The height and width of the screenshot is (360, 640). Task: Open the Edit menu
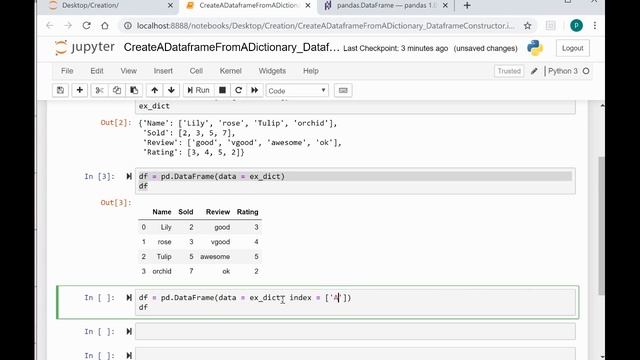(x=97, y=71)
